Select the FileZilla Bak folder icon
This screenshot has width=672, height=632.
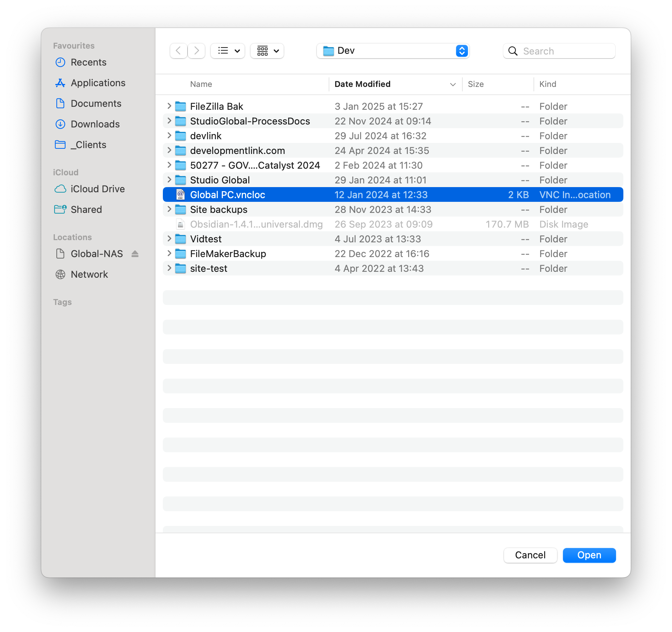click(x=181, y=106)
